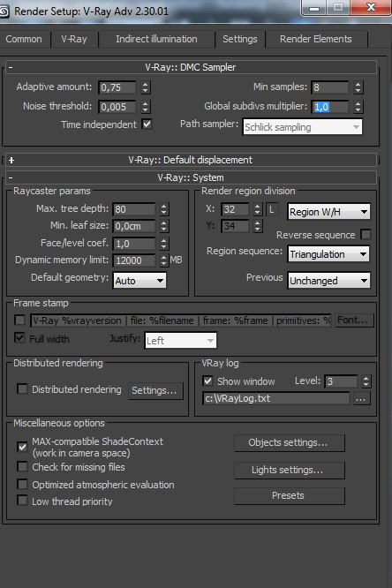Open Distributed rendering Settings...
The width and height of the screenshot is (392, 588).
[x=155, y=391]
